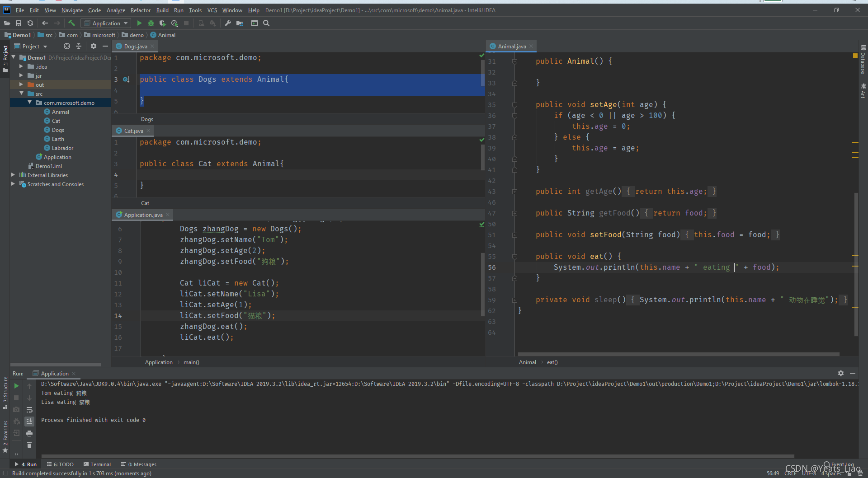Viewport: 868px width, 478px height.
Task: Open the Terminal tool window
Action: [x=97, y=464]
